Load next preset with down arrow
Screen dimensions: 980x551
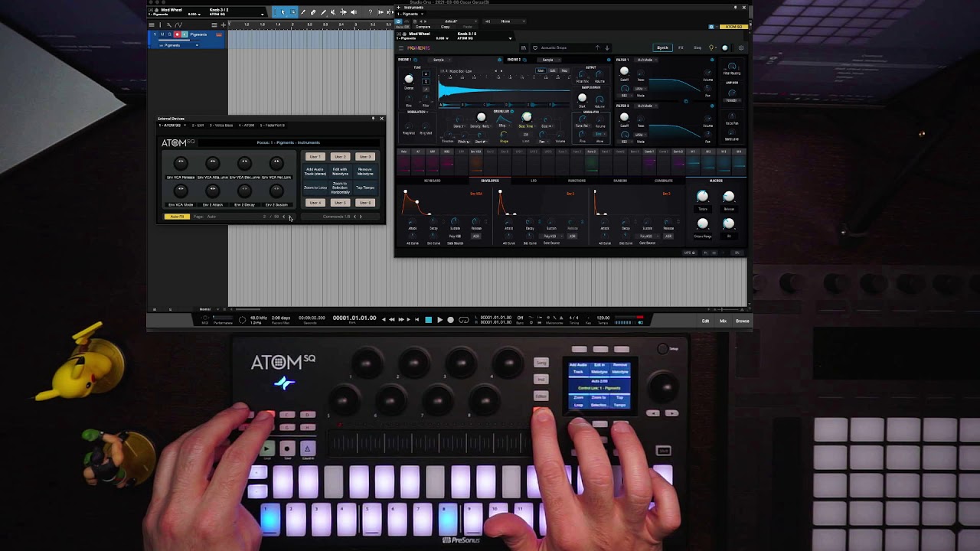coord(607,47)
